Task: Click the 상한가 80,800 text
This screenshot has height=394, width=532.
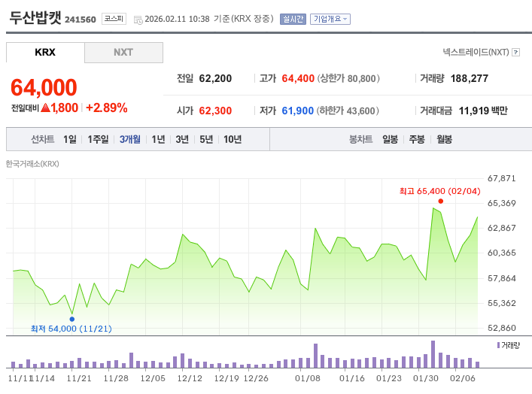Action: pos(348,79)
